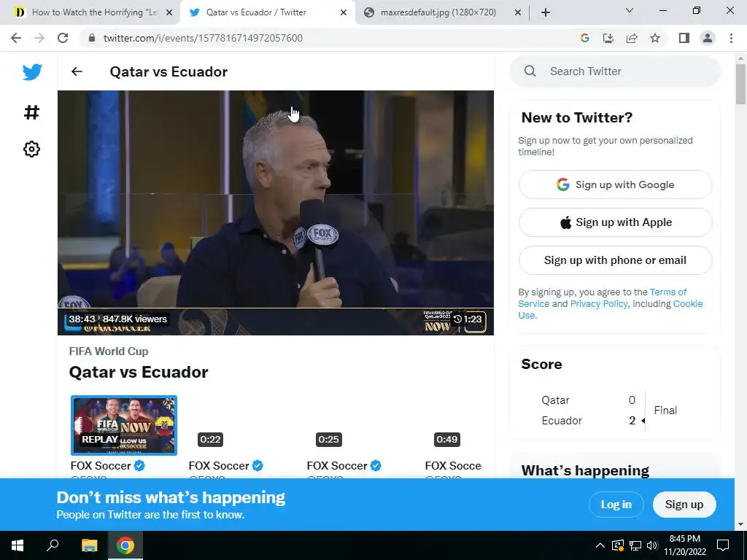Close the maxresdefault.jpg tab
The image size is (747, 560).
click(518, 12)
